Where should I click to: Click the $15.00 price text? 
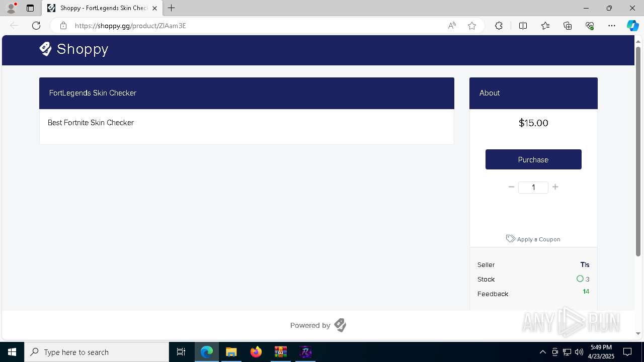click(x=533, y=123)
